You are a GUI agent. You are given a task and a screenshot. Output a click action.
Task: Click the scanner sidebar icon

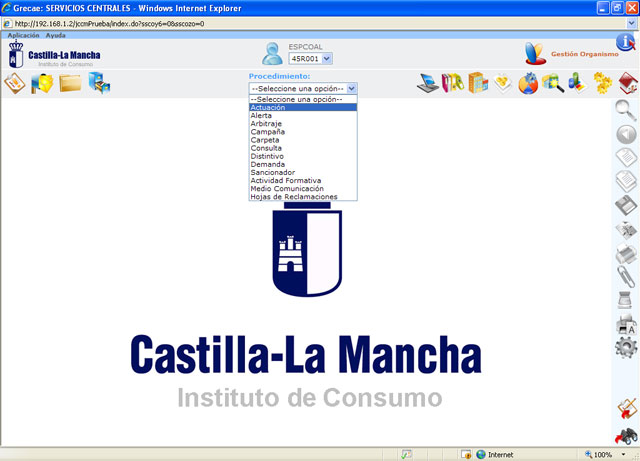coord(624,300)
